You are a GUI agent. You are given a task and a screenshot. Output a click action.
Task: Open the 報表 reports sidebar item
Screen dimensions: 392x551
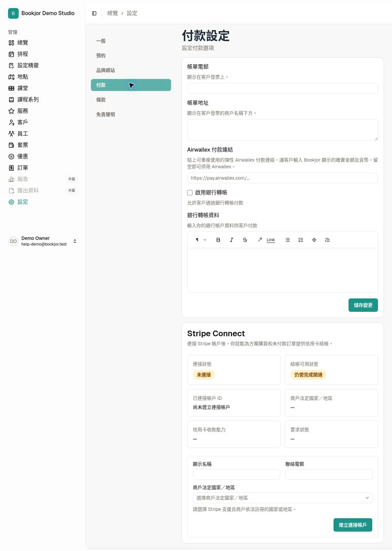tap(42, 179)
